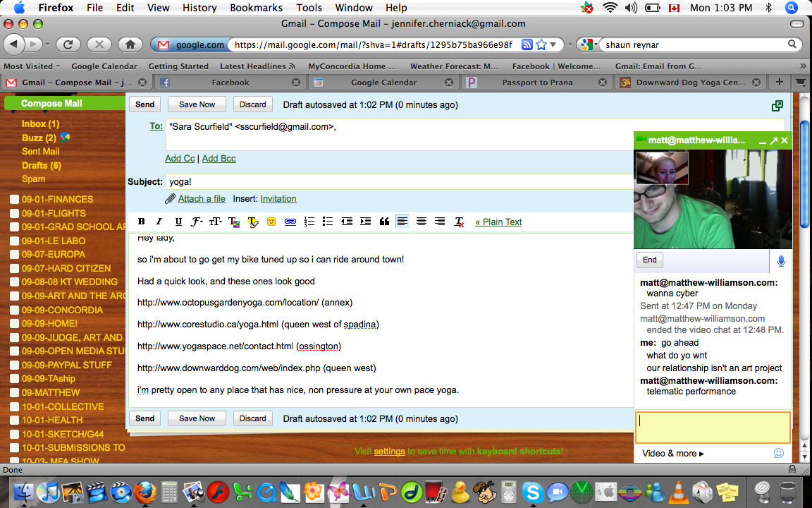Check the box beside 09-01-LE LABO

tap(15, 241)
